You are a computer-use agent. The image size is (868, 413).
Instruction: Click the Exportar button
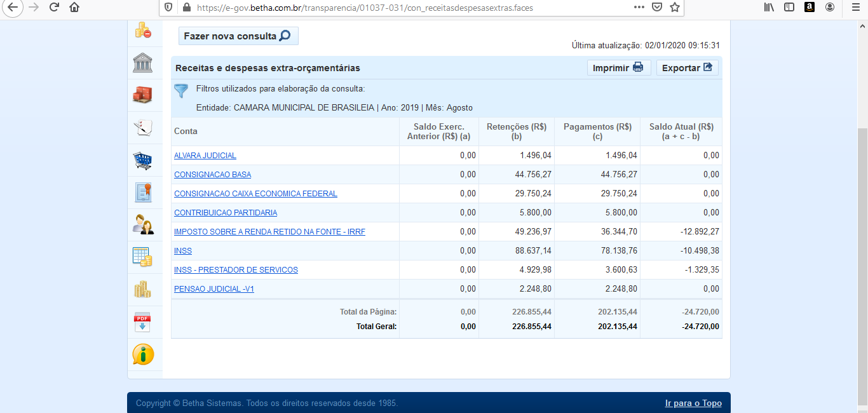(687, 68)
